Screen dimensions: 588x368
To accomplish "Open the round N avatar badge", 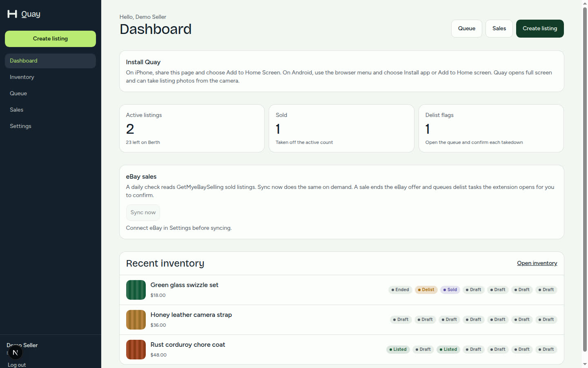I will point(15,352).
